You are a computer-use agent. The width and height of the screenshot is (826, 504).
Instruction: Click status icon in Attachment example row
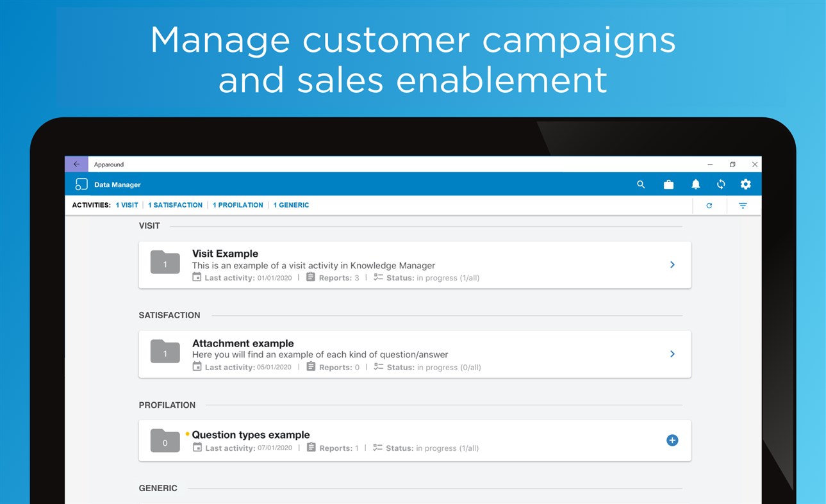[379, 367]
